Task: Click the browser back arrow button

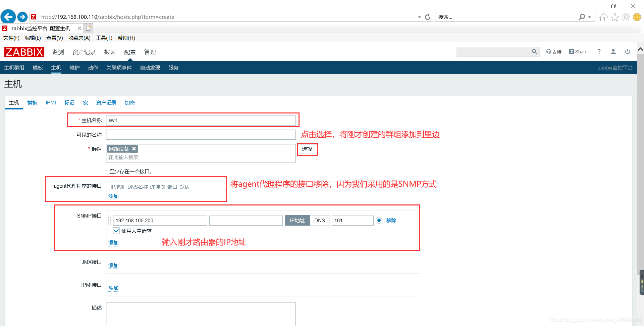Action: point(8,16)
